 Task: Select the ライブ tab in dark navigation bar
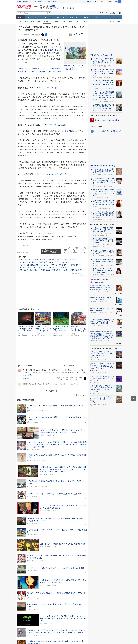pos(37,17)
